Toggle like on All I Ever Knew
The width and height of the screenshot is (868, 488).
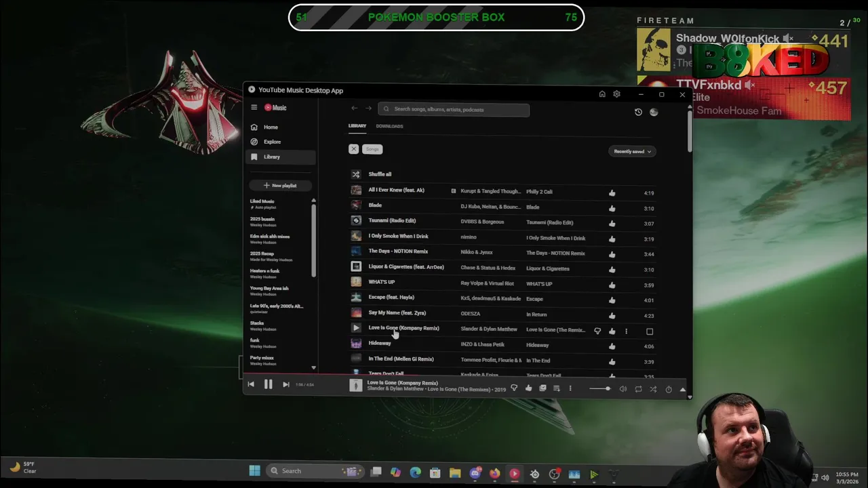click(612, 193)
